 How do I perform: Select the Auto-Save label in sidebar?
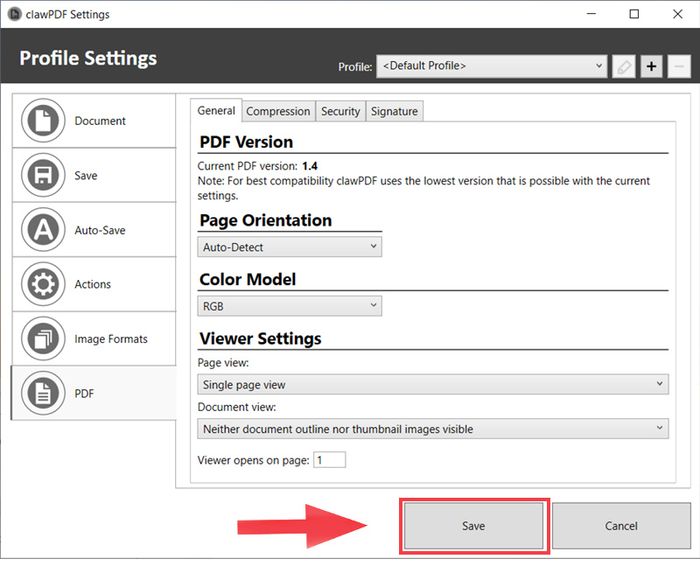point(100,230)
